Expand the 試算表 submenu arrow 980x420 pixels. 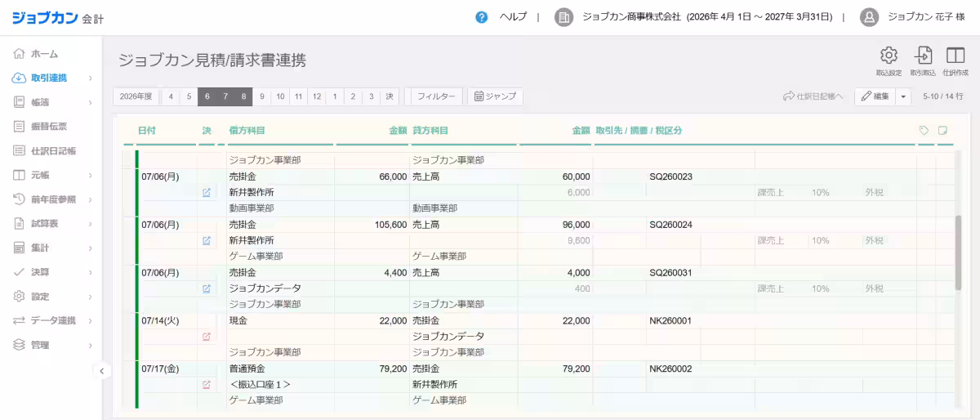(x=90, y=223)
